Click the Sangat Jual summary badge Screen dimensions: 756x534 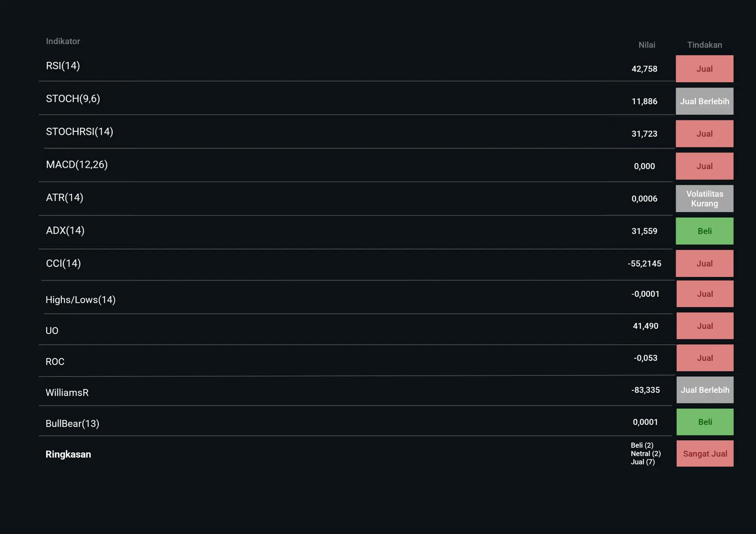(705, 454)
